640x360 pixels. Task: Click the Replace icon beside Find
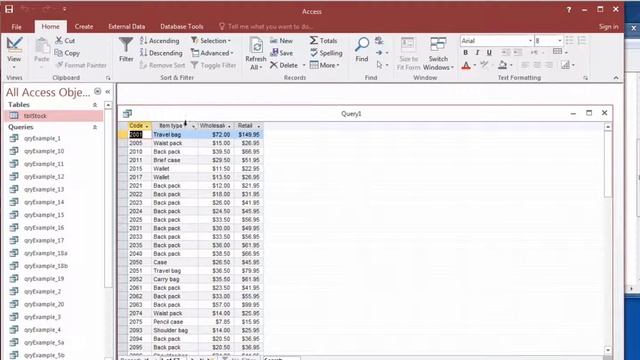tap(379, 40)
